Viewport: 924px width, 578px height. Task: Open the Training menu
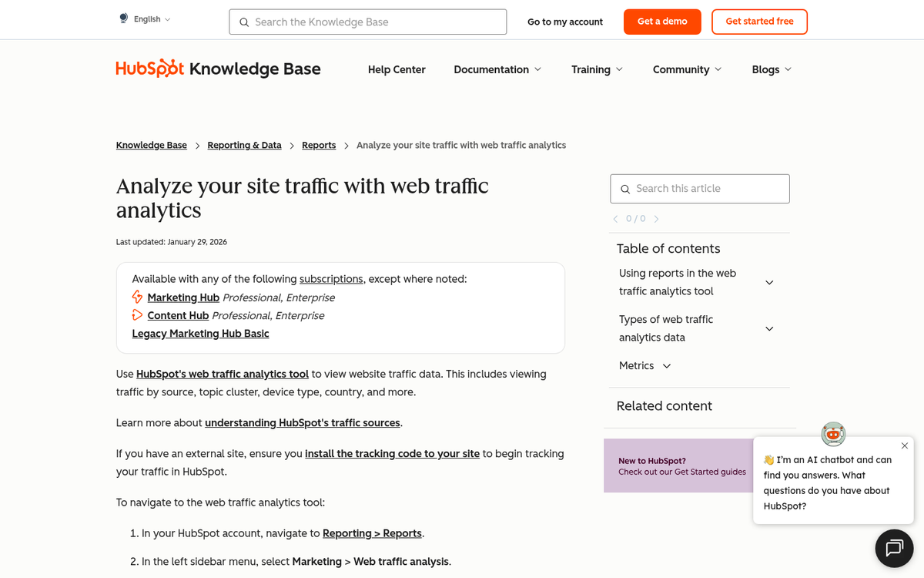(596, 69)
